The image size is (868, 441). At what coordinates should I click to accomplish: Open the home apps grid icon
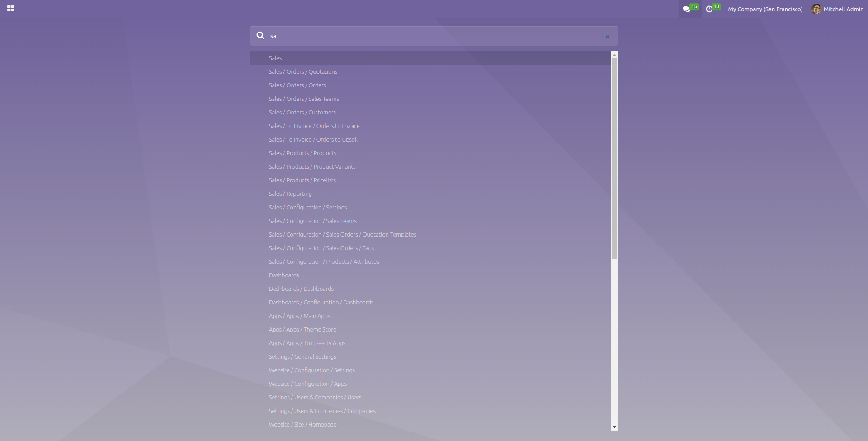coord(11,9)
